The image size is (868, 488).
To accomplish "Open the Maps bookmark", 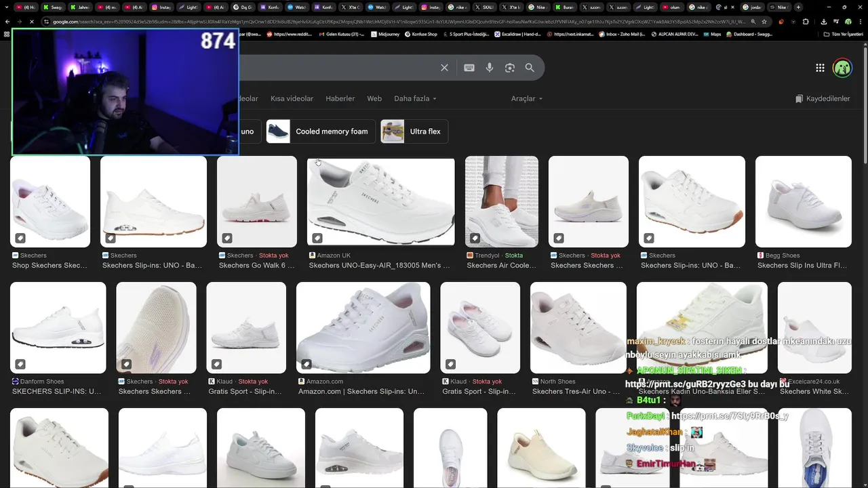I will [x=713, y=34].
